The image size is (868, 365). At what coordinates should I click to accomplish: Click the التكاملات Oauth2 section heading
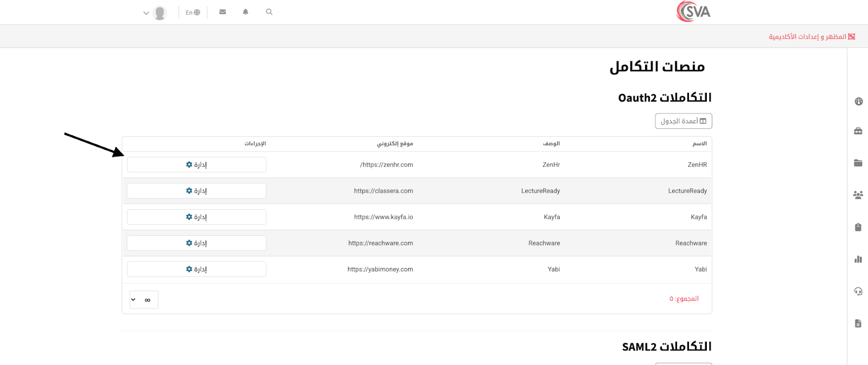[665, 98]
